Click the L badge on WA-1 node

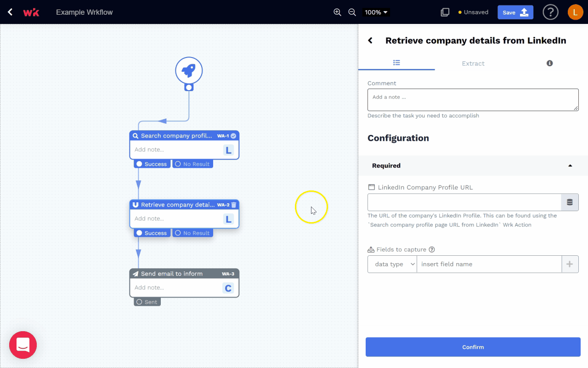pos(228,150)
